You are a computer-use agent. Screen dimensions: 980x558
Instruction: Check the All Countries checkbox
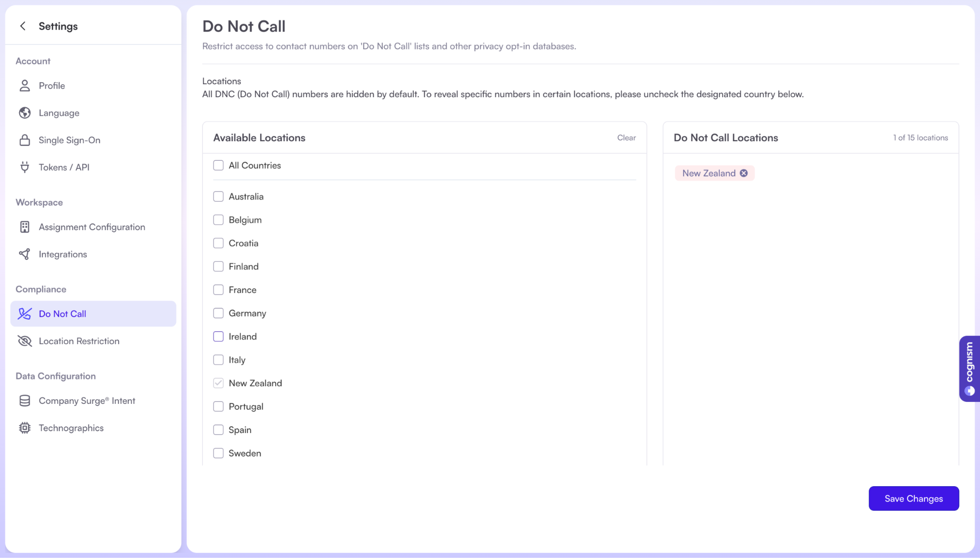pyautogui.click(x=218, y=166)
